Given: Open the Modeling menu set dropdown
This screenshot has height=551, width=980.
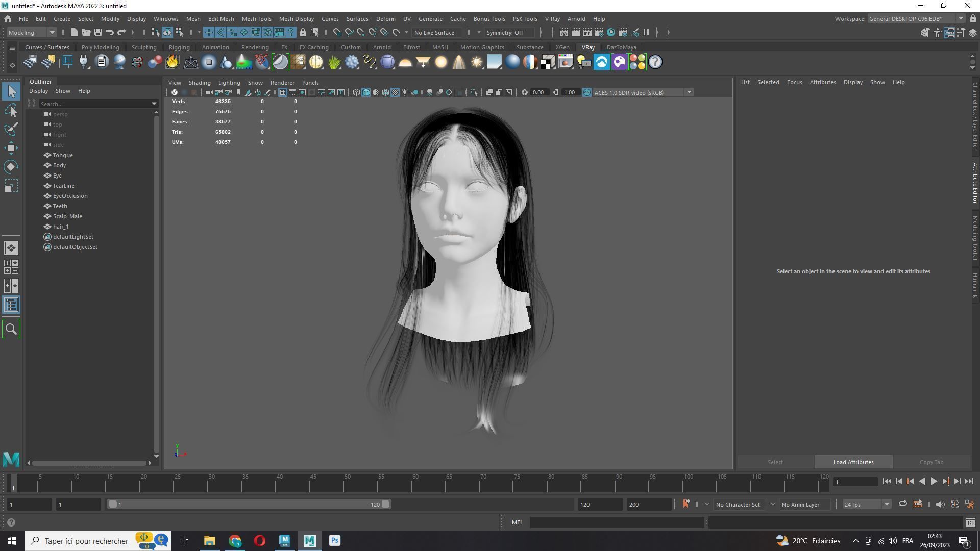Looking at the screenshot, I should [x=32, y=33].
